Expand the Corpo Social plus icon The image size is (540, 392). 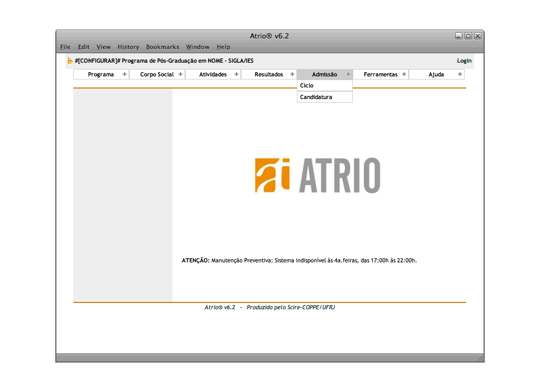pyautogui.click(x=180, y=74)
